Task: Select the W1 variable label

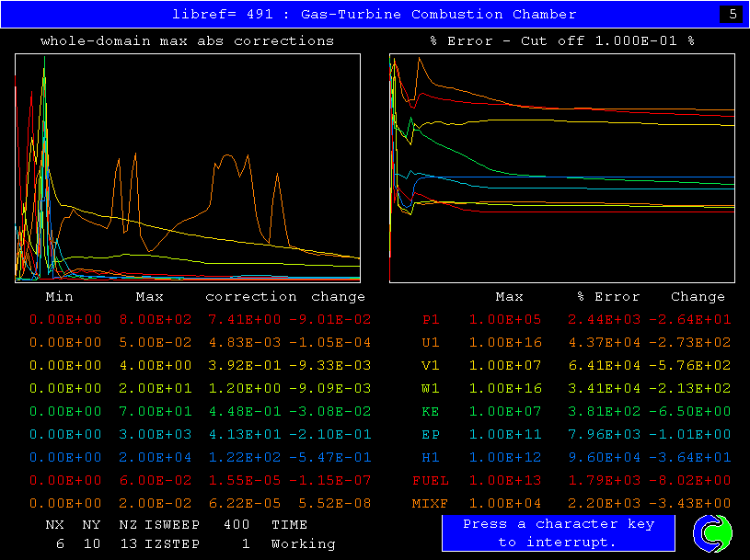Action: point(431,388)
